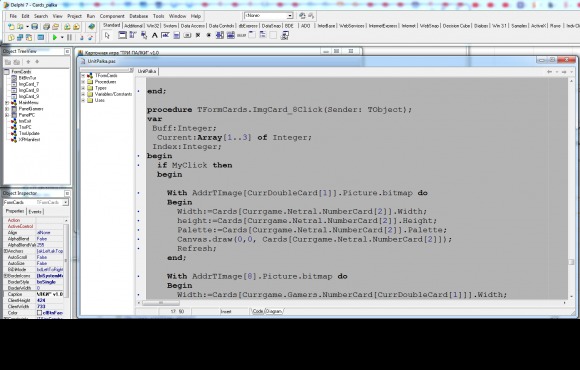Click the Caption property value field
This screenshot has width=580, height=370.
50,294
